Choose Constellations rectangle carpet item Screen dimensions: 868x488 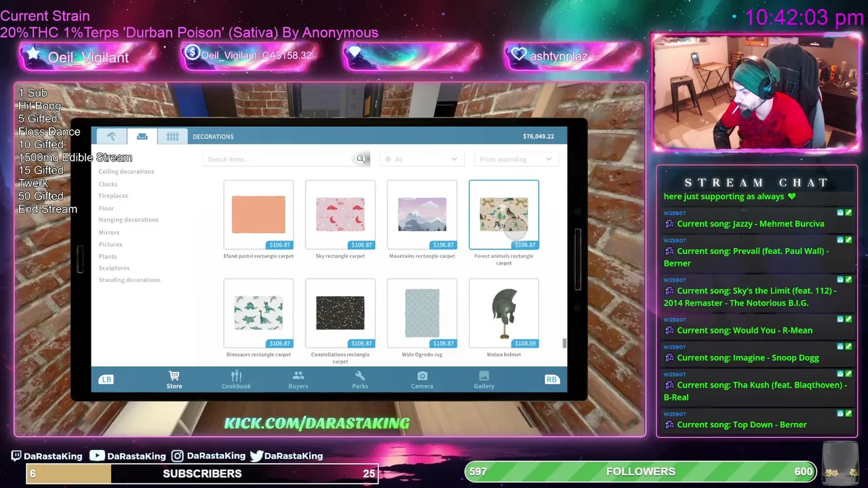(340, 313)
